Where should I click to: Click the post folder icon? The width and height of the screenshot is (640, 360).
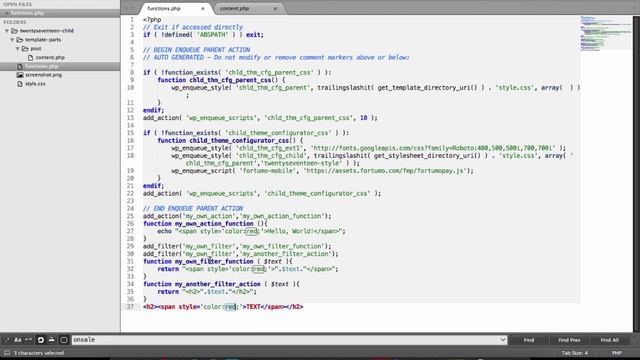[x=25, y=49]
